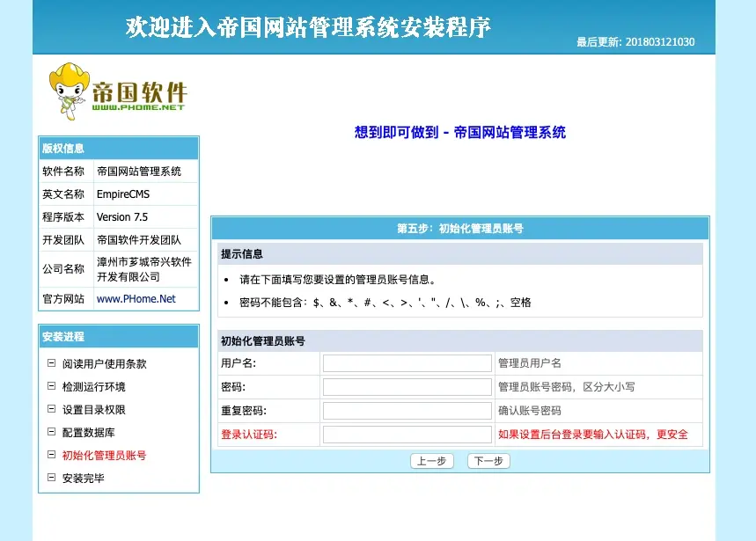Click the 想到即可做到 slogan text

(460, 132)
